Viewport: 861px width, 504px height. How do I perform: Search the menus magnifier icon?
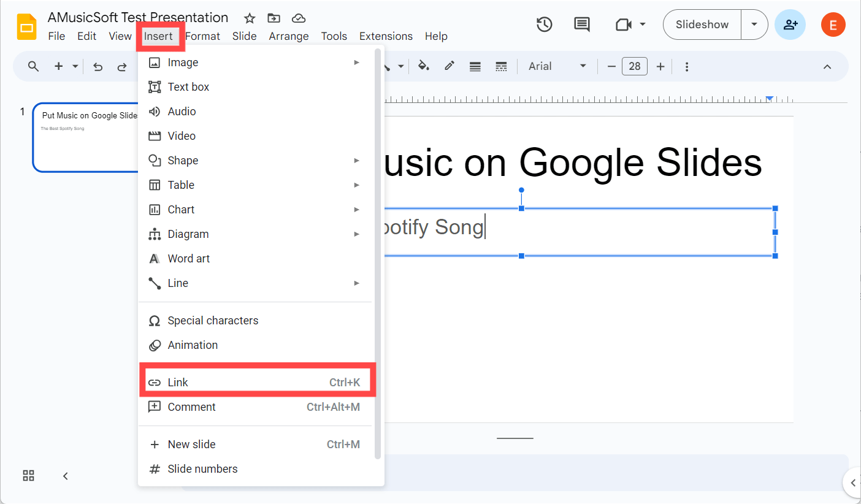click(x=34, y=66)
